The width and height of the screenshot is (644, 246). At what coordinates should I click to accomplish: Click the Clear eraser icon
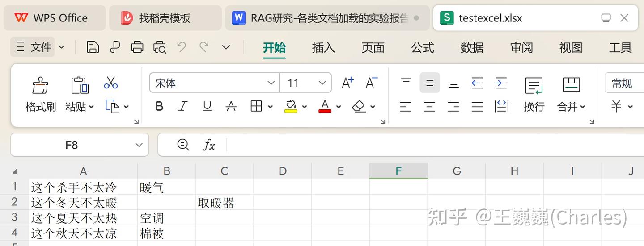point(359,106)
